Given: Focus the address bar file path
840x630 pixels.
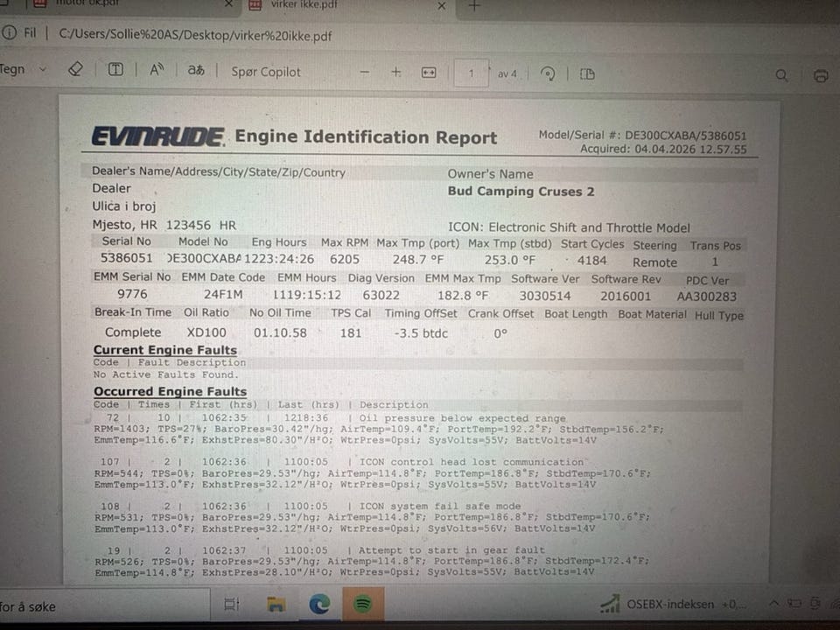Looking at the screenshot, I should coord(195,36).
